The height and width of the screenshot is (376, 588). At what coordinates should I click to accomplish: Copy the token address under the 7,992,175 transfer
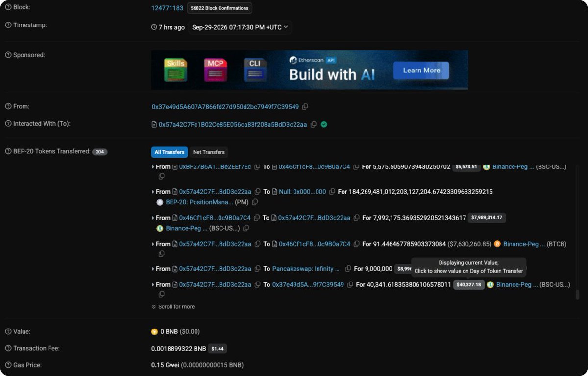tap(246, 228)
